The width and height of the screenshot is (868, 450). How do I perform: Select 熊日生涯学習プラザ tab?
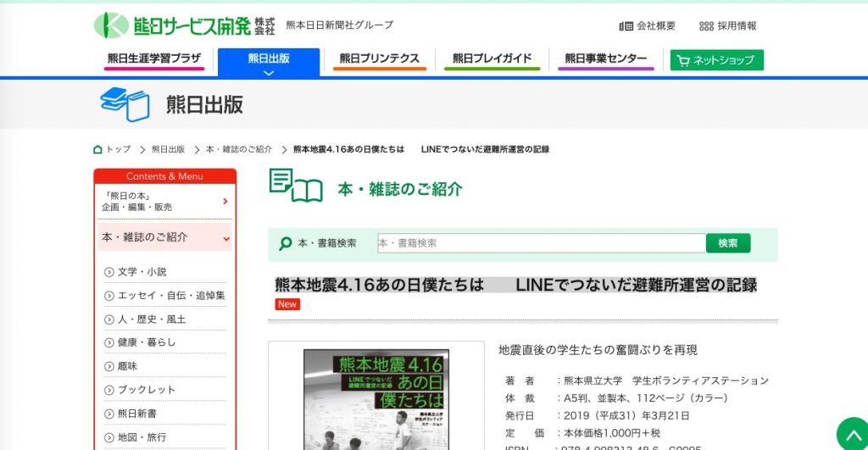(154, 60)
